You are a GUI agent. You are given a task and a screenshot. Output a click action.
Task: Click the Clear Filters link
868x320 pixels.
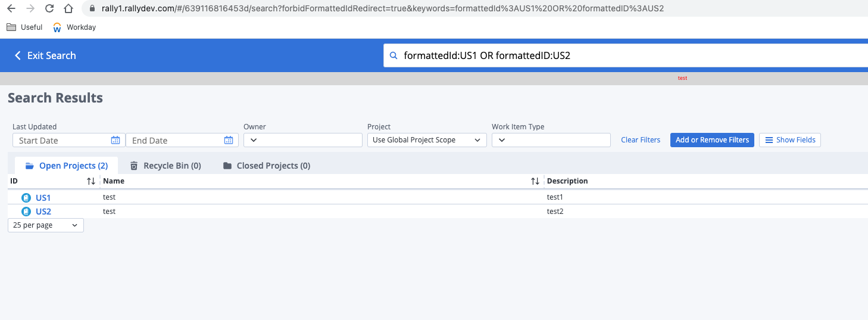pos(641,140)
